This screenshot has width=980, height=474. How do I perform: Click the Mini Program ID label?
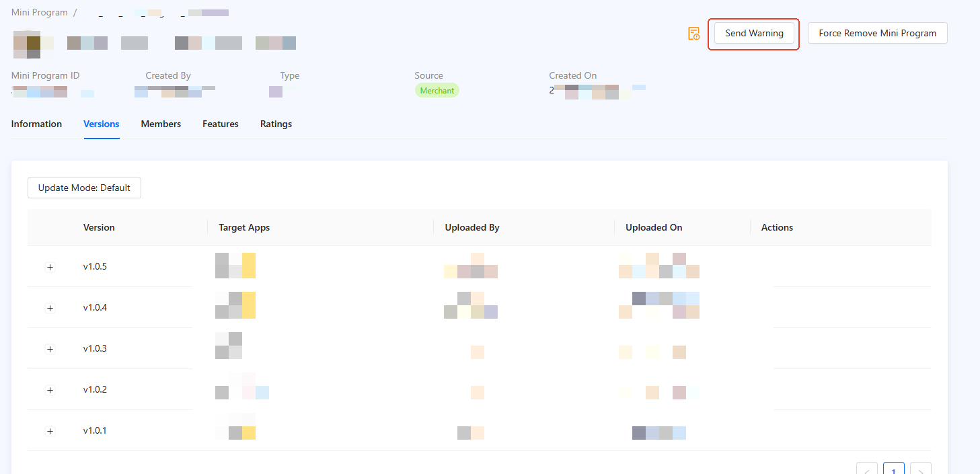[x=45, y=75]
